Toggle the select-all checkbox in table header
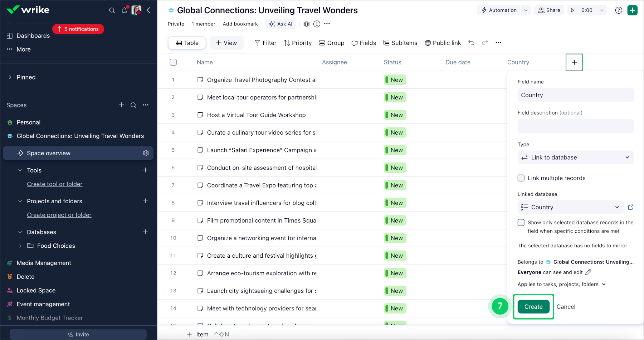Screen dimensions: 644x340 pos(173,62)
